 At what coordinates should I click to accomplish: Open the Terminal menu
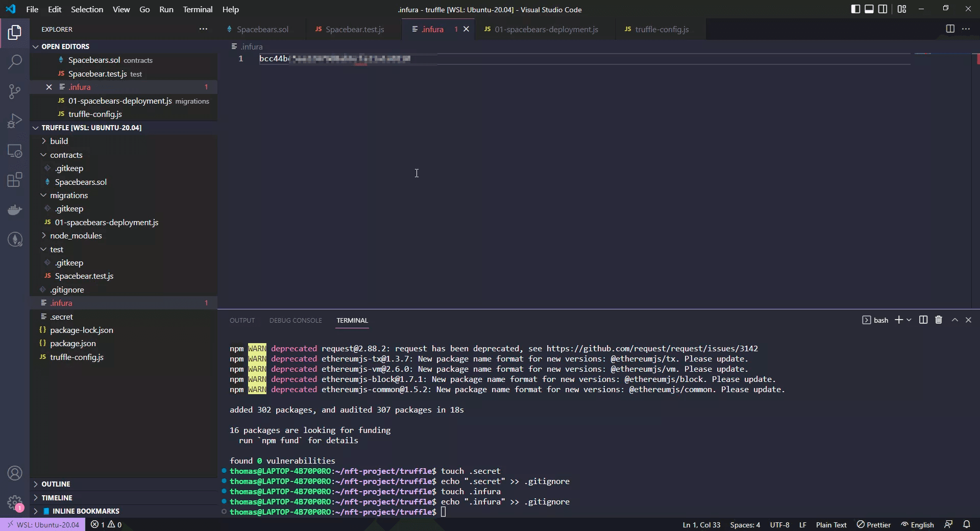[x=198, y=9]
